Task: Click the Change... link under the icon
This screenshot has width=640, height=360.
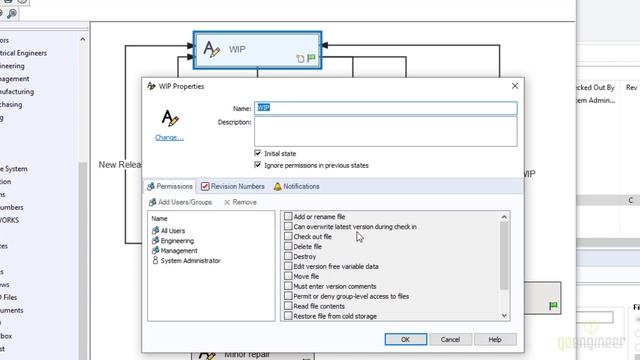Action: (x=169, y=138)
